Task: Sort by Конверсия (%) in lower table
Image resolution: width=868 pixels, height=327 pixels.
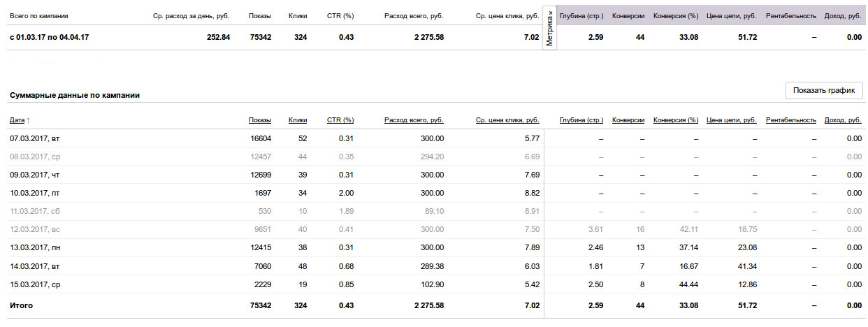Action: tap(676, 120)
